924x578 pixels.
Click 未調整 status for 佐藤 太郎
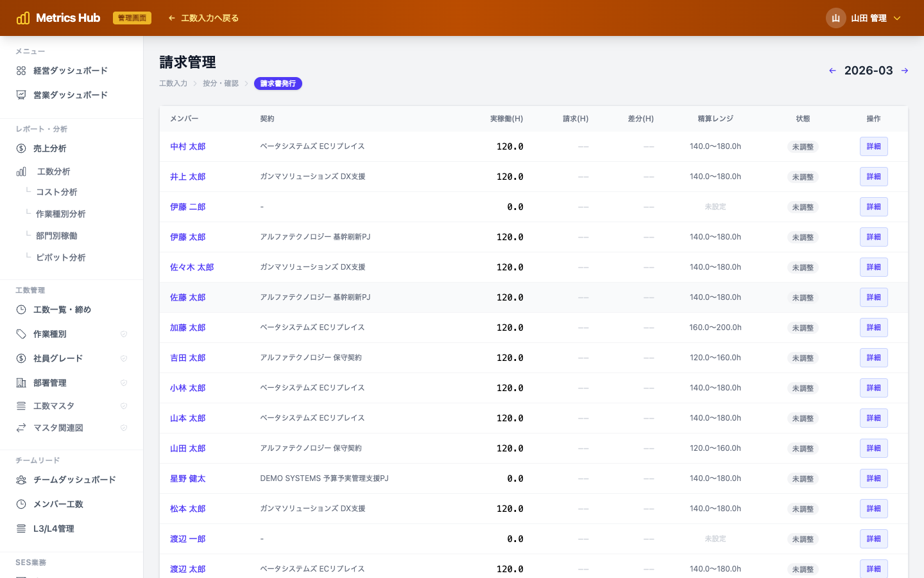[x=803, y=298]
